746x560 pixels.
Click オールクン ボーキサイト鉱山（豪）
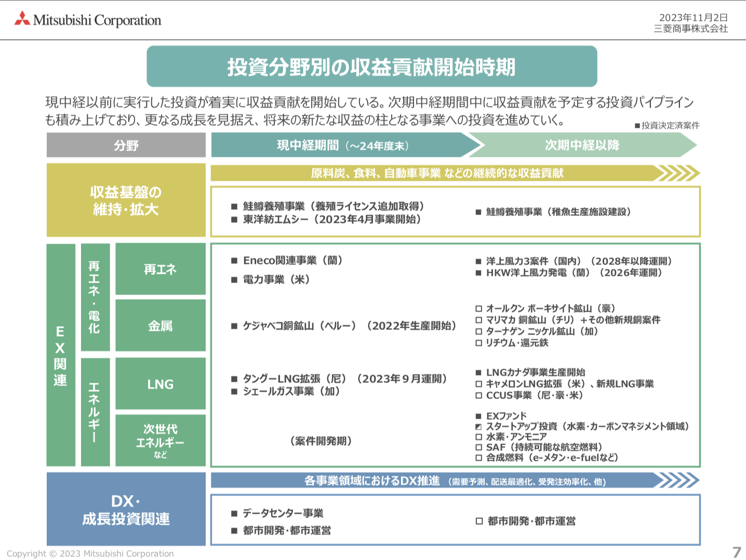[551, 309]
